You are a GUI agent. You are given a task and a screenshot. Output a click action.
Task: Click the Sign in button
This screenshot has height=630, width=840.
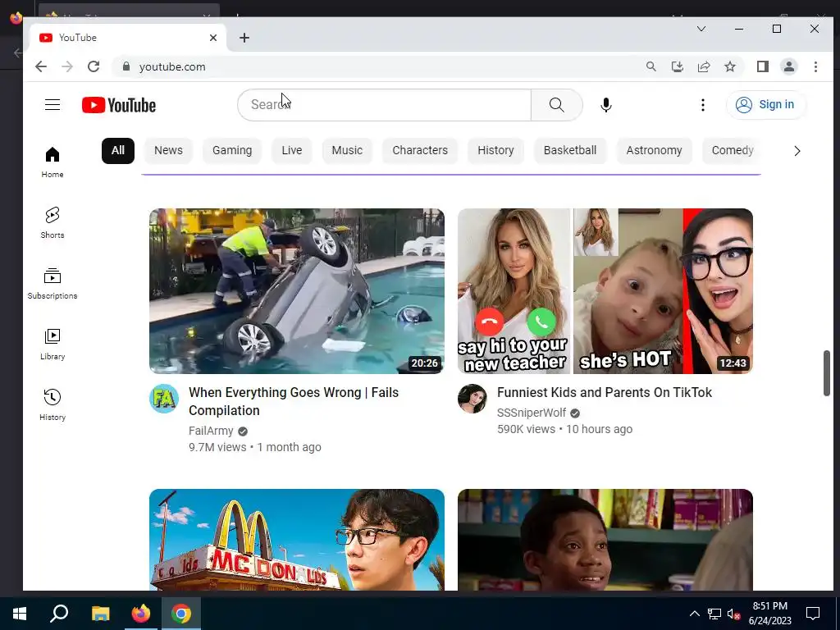(x=765, y=104)
